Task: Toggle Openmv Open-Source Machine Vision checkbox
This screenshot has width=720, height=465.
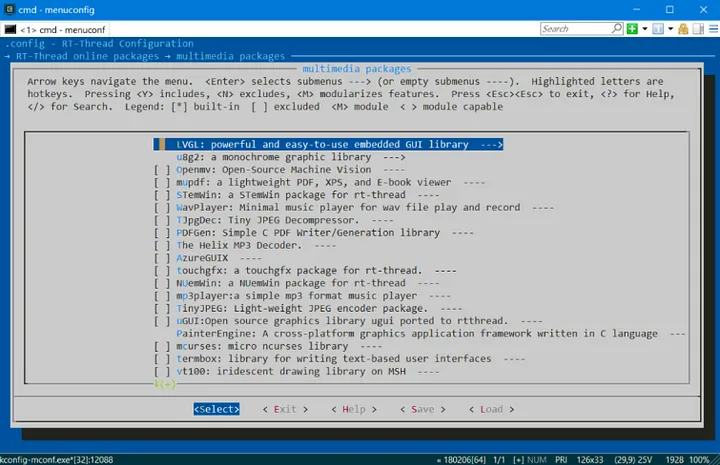Action: point(162,170)
